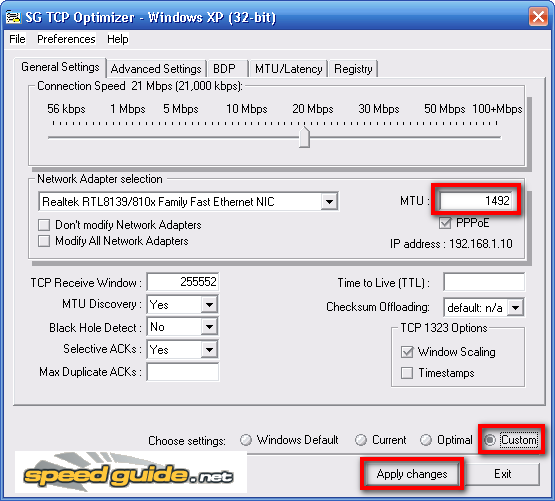This screenshot has width=555, height=501.
Task: Click the IP address 192.168.1.10 text
Action: [451, 244]
